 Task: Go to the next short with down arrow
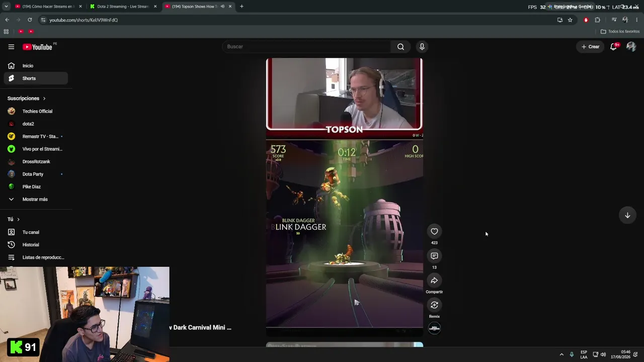[627, 215]
